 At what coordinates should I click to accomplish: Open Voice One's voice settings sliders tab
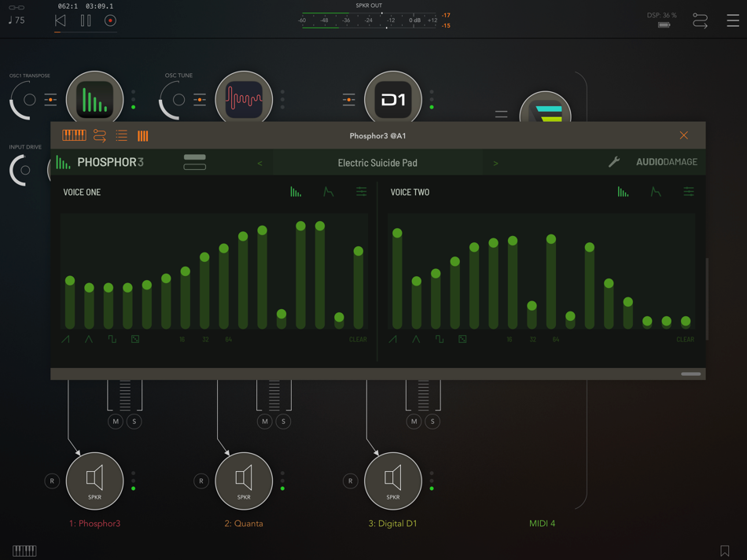[360, 191]
